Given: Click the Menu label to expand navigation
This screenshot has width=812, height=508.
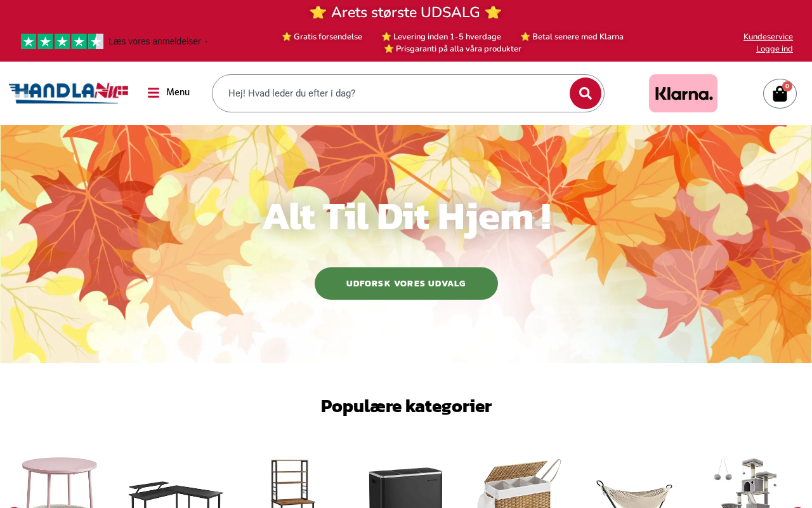Looking at the screenshot, I should coord(178,92).
